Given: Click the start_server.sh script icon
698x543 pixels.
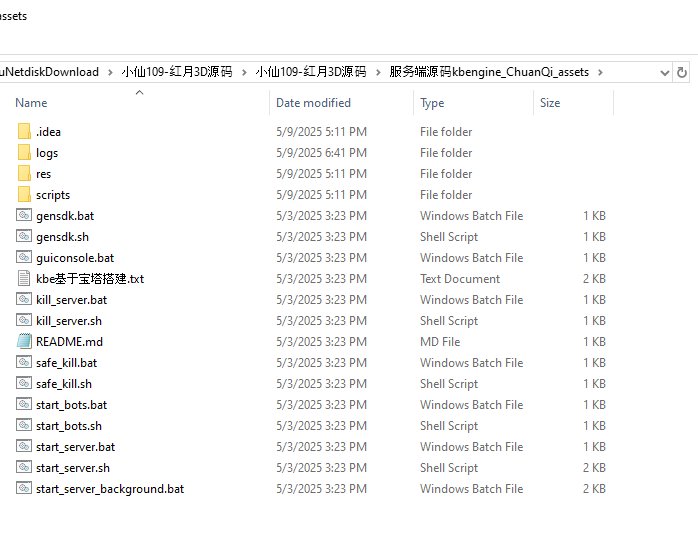Looking at the screenshot, I should pyautogui.click(x=24, y=468).
